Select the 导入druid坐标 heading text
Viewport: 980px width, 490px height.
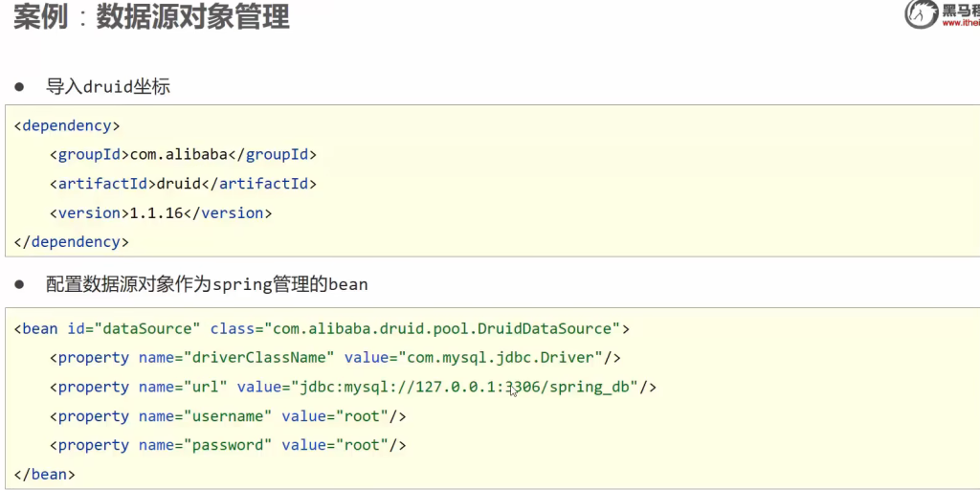(107, 86)
